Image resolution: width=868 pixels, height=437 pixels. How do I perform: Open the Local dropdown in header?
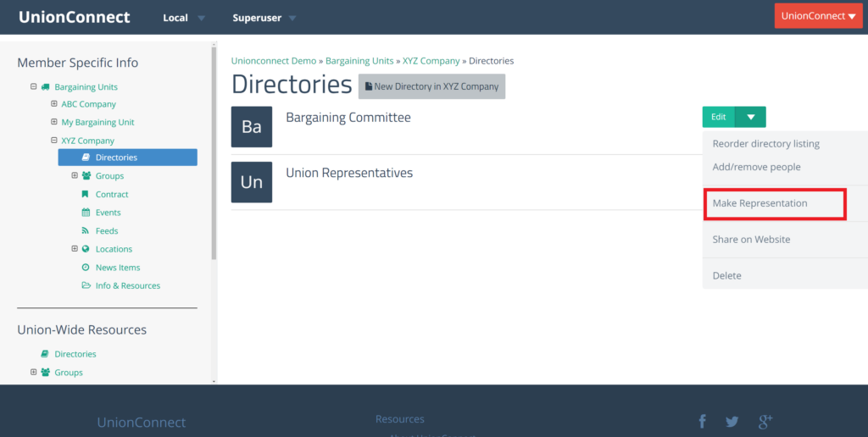pos(184,18)
